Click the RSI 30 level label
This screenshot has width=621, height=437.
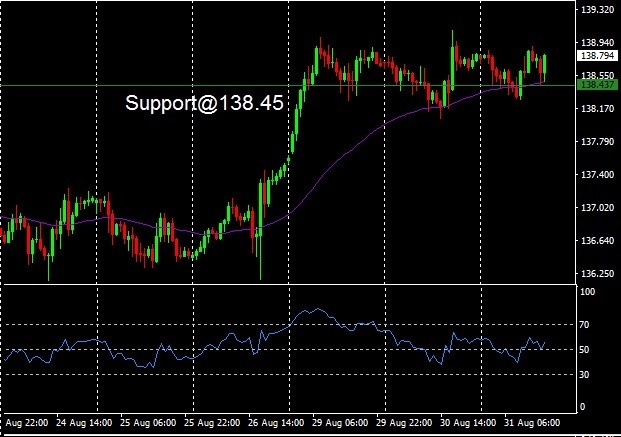point(584,374)
